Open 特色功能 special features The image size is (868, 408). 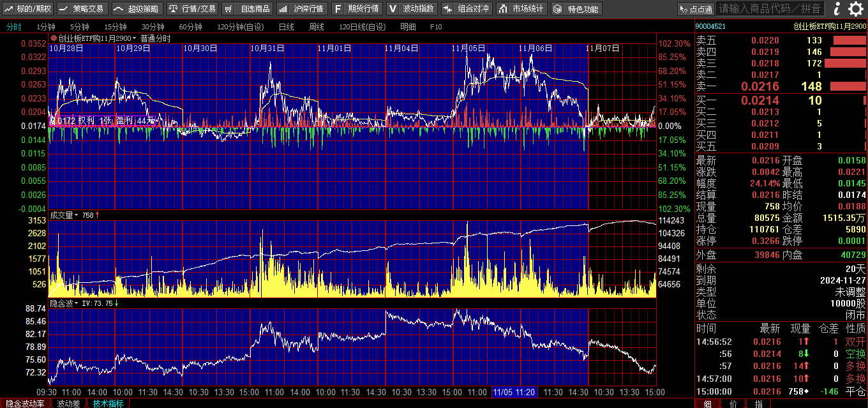point(576,9)
